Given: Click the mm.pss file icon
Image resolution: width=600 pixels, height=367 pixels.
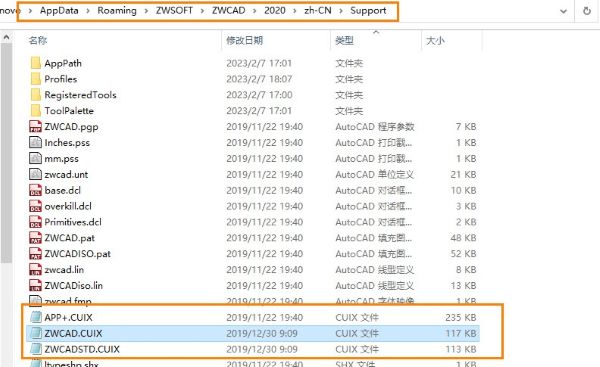Looking at the screenshot, I should 36,158.
